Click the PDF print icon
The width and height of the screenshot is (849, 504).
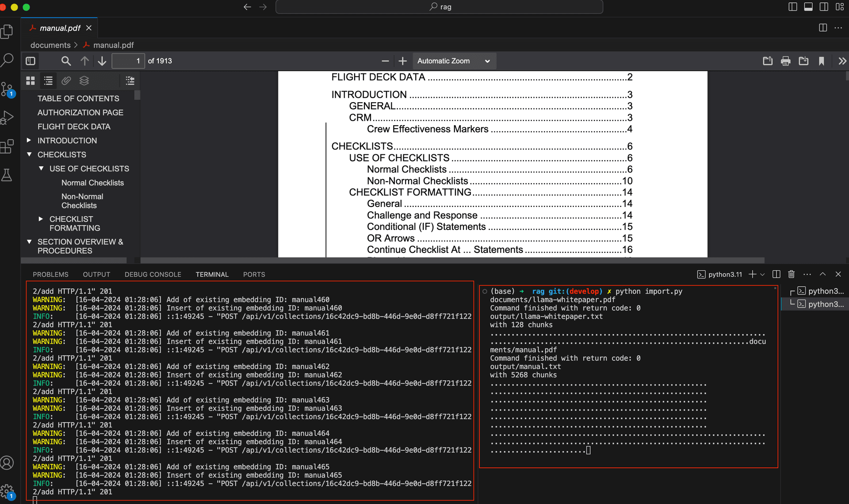[x=786, y=61]
